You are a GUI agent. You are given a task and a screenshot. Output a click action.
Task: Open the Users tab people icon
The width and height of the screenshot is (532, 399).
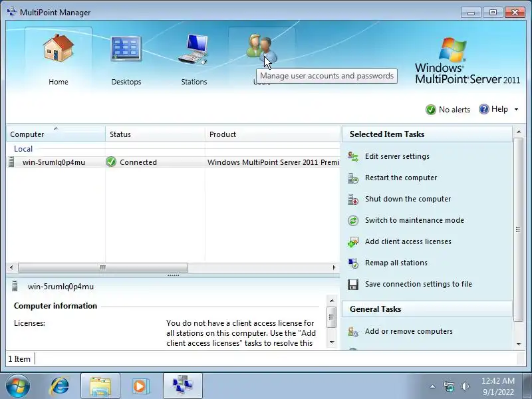pos(261,48)
